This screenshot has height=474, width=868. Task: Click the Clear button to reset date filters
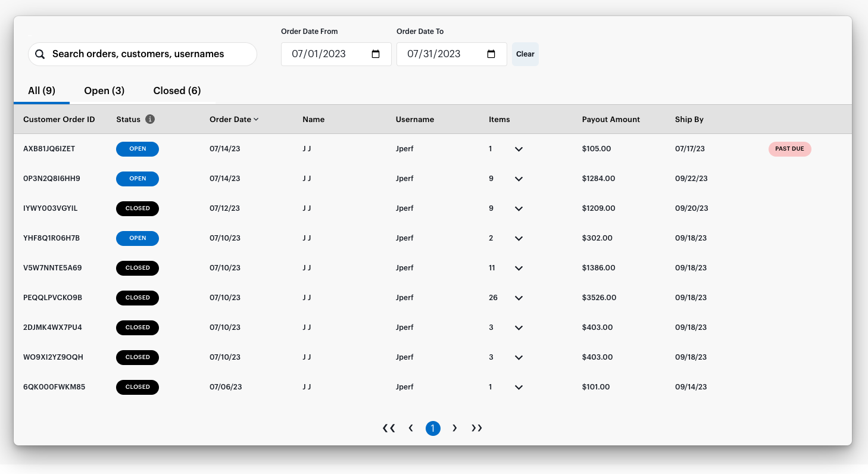525,54
